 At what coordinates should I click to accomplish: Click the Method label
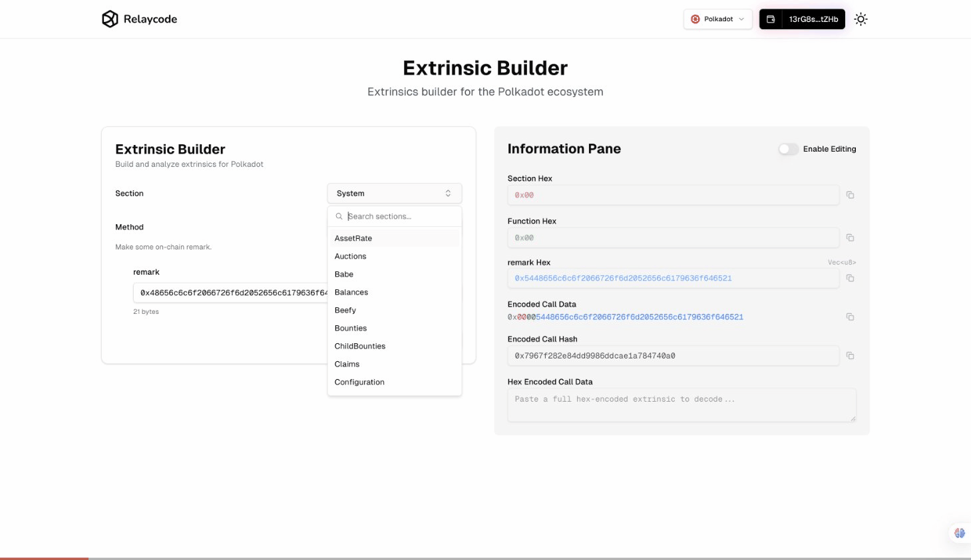[x=129, y=227]
